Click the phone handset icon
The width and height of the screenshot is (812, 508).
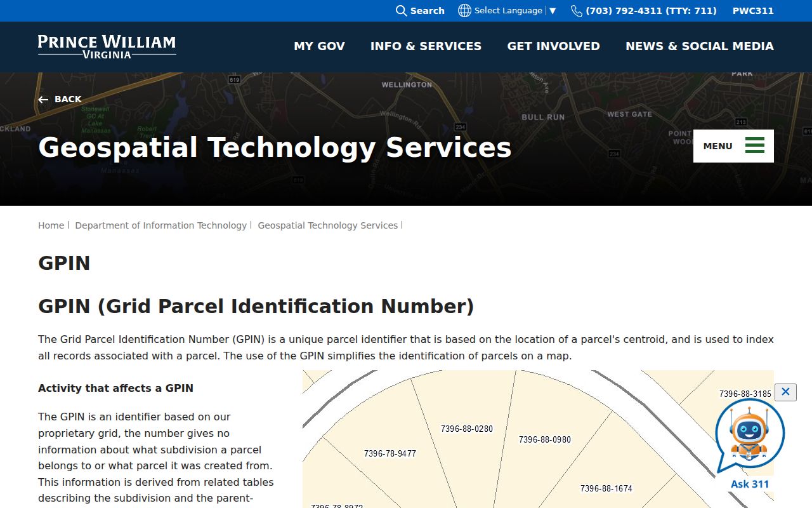click(x=576, y=11)
